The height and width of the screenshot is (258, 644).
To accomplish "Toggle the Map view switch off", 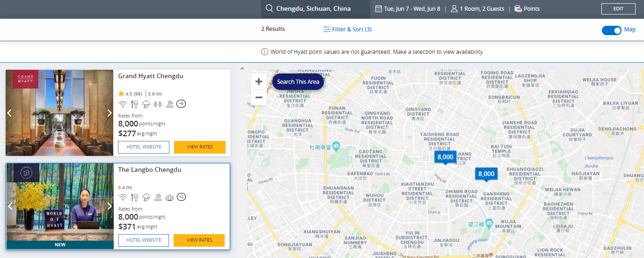I will (x=612, y=30).
